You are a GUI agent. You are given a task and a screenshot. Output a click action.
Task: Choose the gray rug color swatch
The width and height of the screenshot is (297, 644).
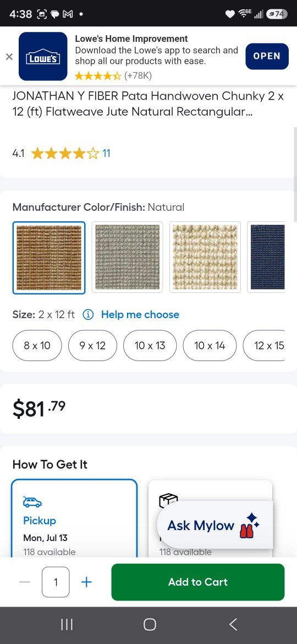click(x=127, y=257)
